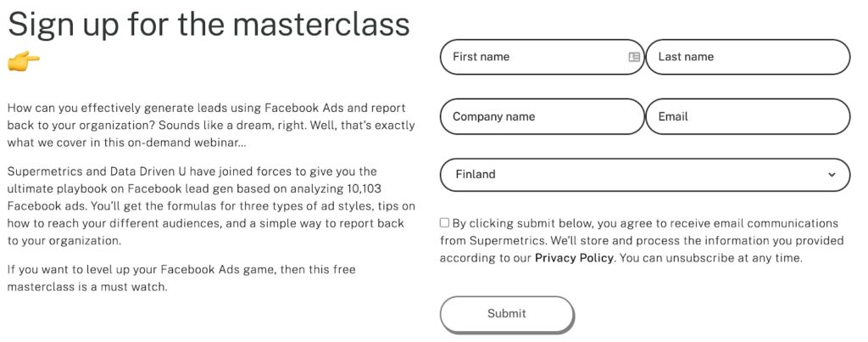Click the paragraph beginning 'How can you effectively'

211,126
